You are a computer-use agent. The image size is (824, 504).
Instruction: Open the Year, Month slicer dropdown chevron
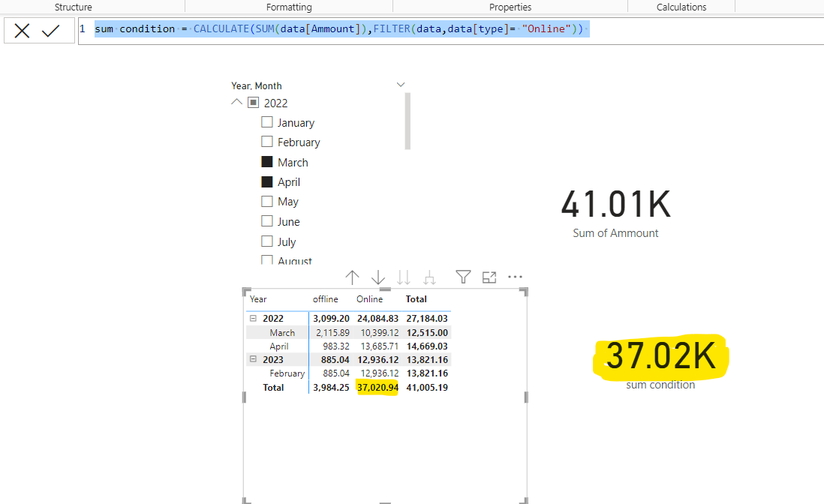401,85
